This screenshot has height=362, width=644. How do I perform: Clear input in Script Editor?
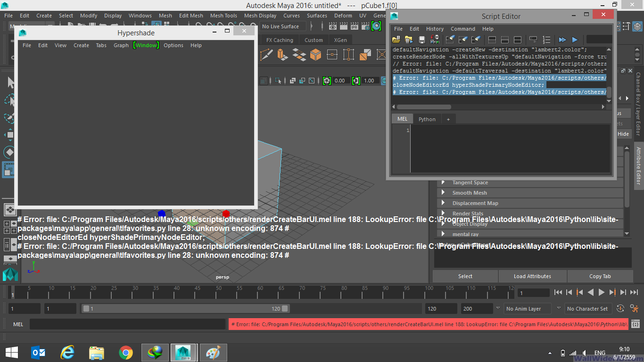tap(463, 40)
